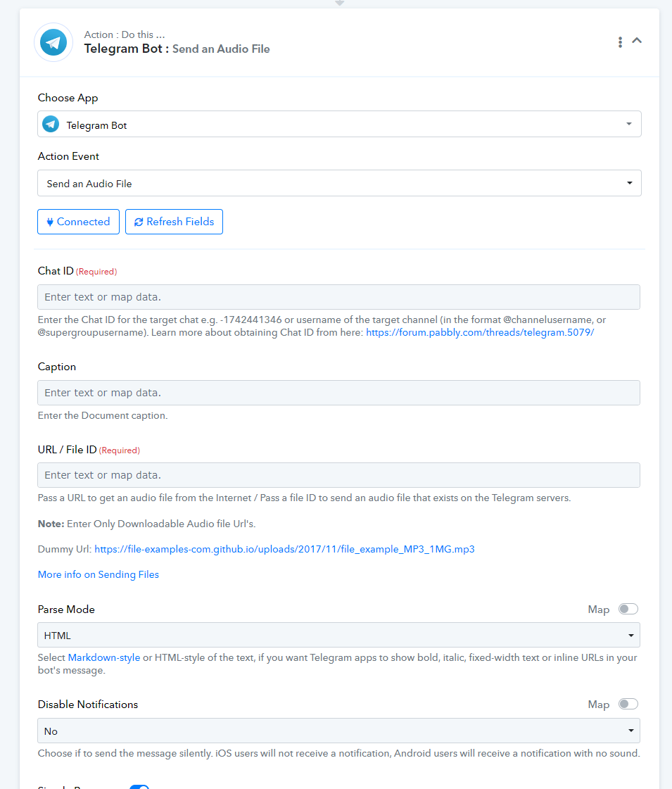The height and width of the screenshot is (789, 672).
Task: Click the plug icon on Connected button
Action: [50, 222]
